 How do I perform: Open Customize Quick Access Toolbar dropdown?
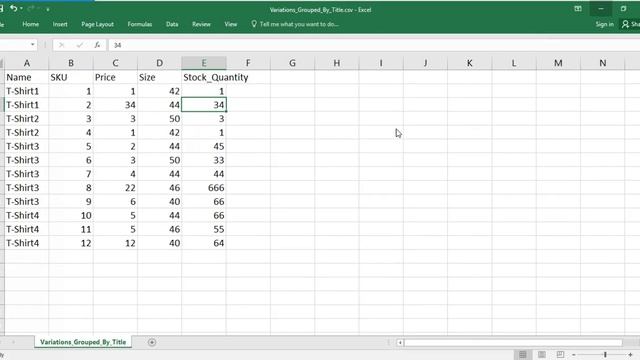coord(48,9)
